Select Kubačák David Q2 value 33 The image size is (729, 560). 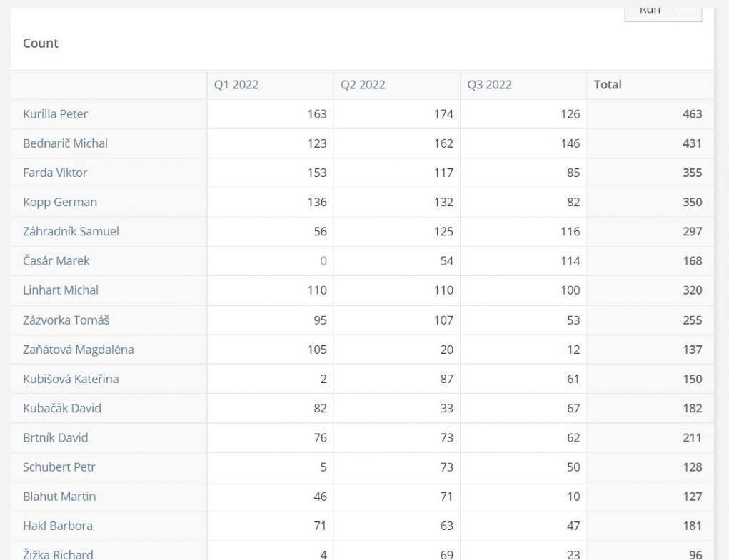pyautogui.click(x=447, y=408)
